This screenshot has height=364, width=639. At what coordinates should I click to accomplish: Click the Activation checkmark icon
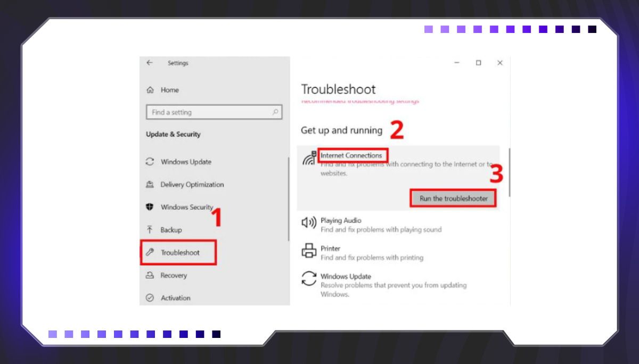[x=150, y=298]
